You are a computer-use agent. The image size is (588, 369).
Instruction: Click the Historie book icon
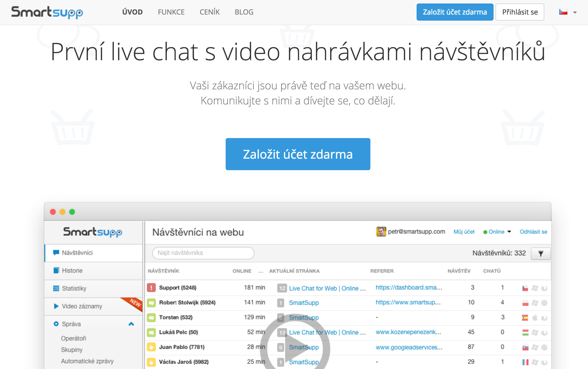pos(56,271)
